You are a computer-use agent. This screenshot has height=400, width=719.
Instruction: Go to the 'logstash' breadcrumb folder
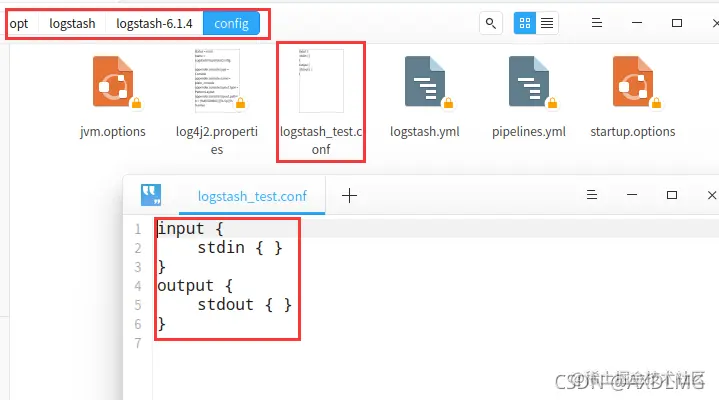click(x=72, y=23)
